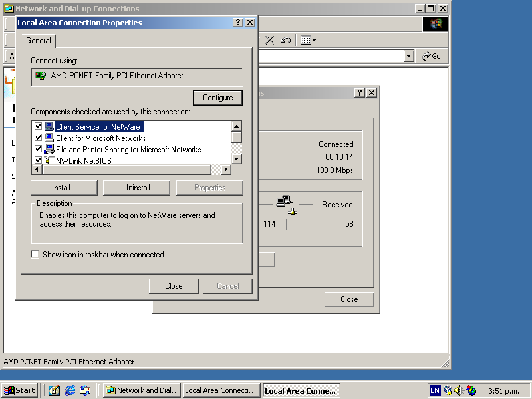Screen dimensions: 532x399
Task: Maximize the Network and Dial-up Connections window
Action: [430, 9]
